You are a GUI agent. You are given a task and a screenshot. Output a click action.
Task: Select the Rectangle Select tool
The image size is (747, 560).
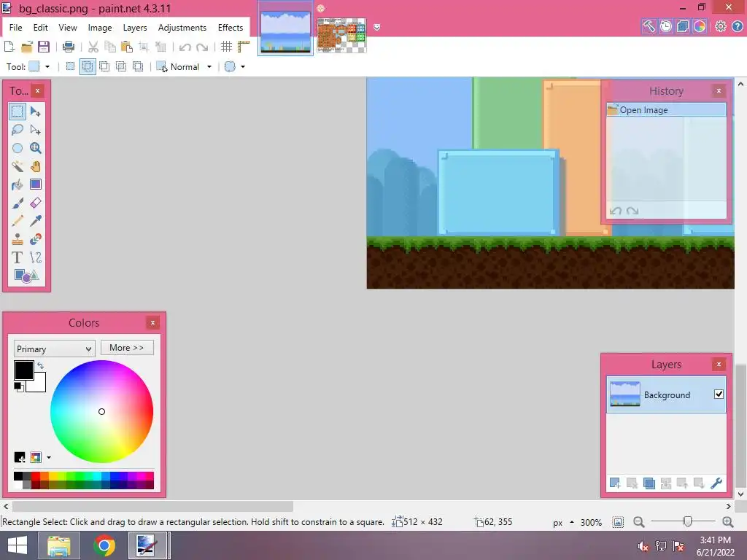point(18,112)
